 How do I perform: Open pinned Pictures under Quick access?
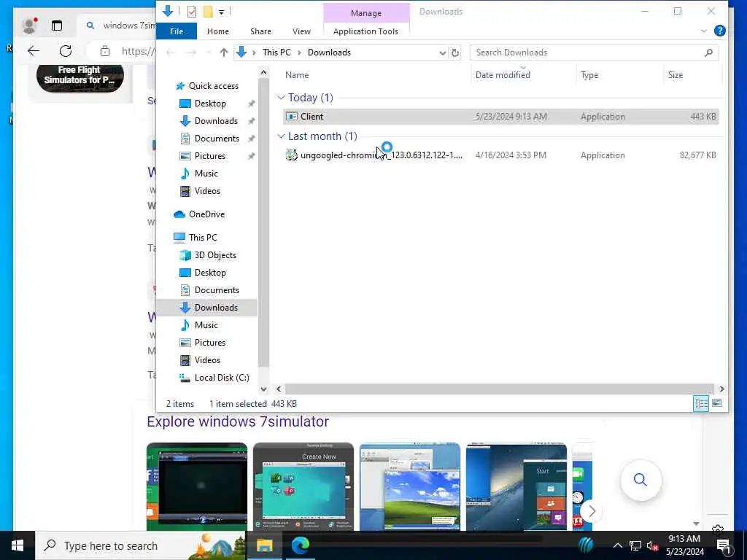pyautogui.click(x=209, y=156)
